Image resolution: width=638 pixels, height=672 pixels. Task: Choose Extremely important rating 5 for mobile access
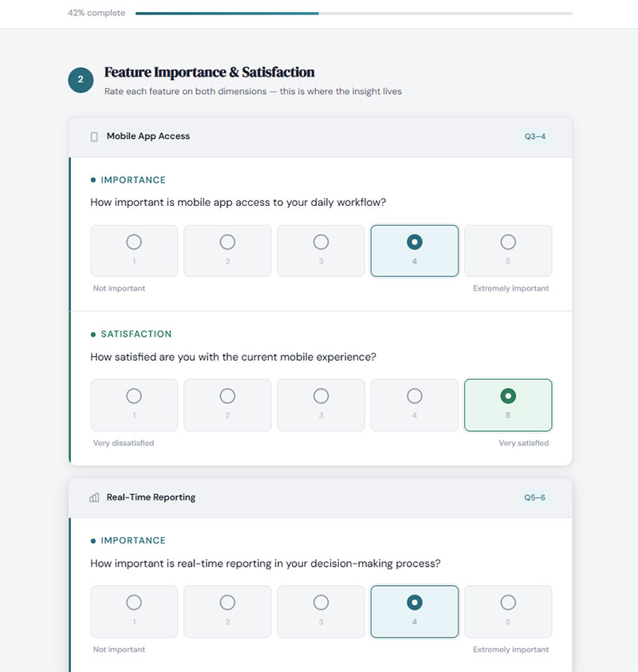pyautogui.click(x=508, y=251)
